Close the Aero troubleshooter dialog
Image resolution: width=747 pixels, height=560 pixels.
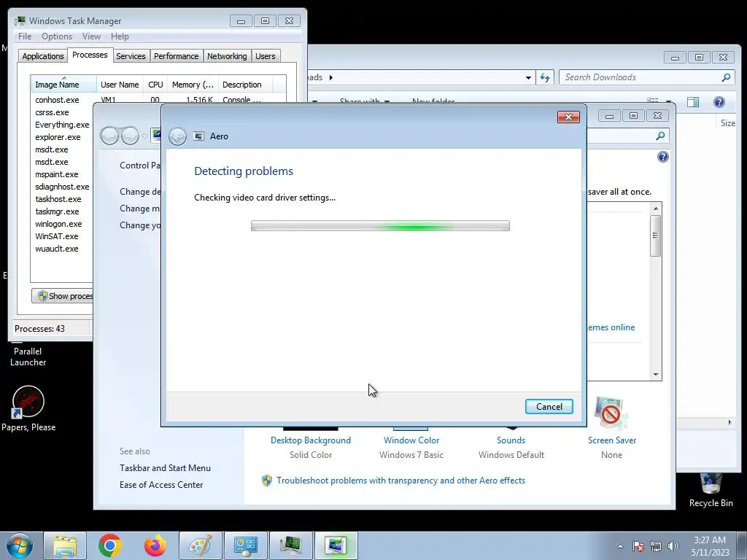pyautogui.click(x=568, y=117)
